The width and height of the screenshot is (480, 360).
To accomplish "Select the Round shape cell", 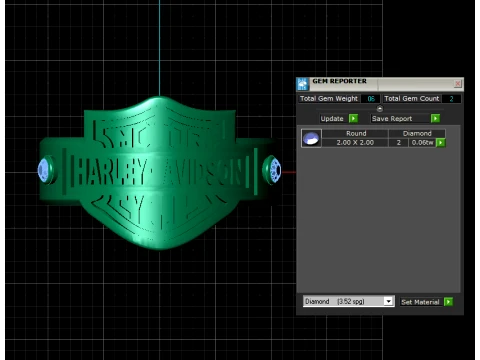I will click(x=355, y=134).
